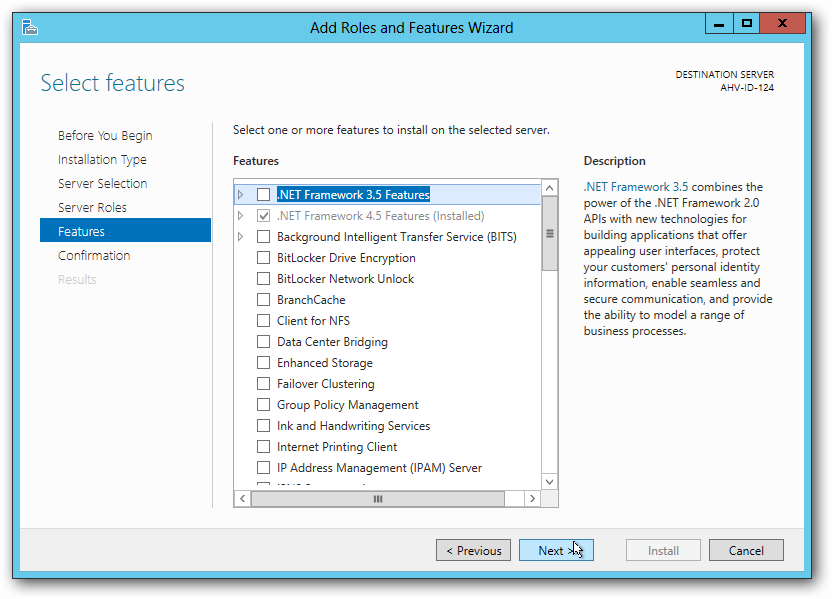832x599 pixels.
Task: Check Data Center Bridging checkbox
Action: [263, 342]
